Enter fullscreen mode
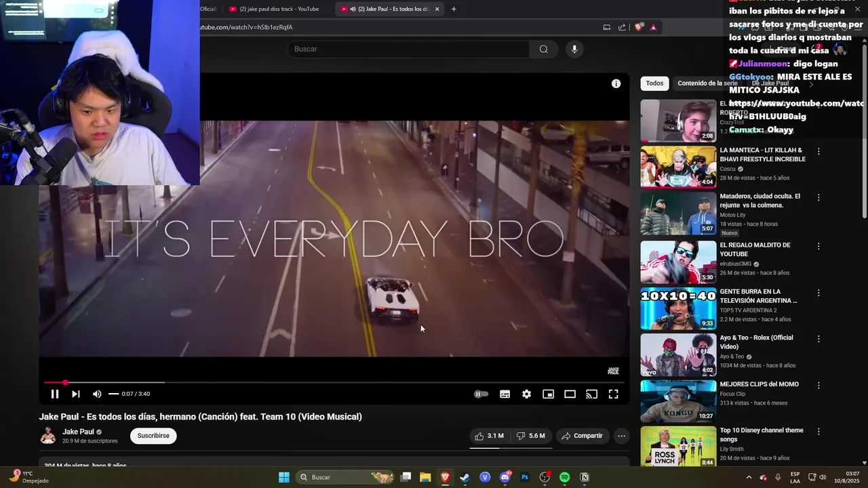This screenshot has width=868, height=488. pyautogui.click(x=613, y=394)
